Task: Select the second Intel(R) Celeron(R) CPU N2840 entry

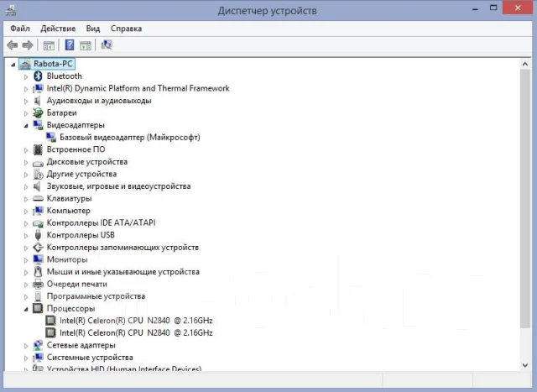Action: [136, 332]
